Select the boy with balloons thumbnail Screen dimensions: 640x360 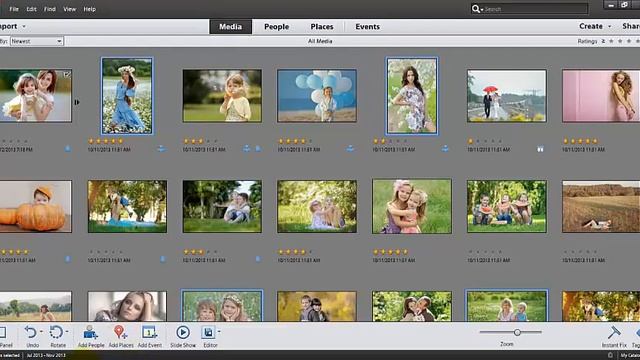click(x=317, y=96)
